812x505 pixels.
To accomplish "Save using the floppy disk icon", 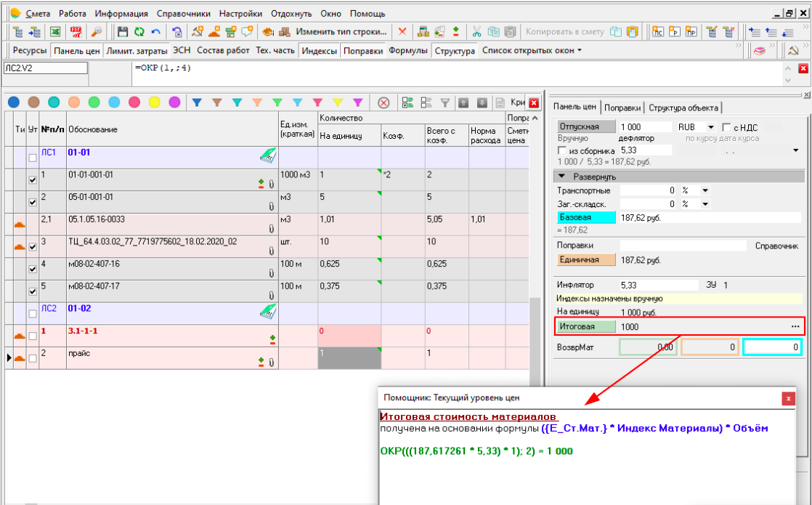I will click(123, 32).
